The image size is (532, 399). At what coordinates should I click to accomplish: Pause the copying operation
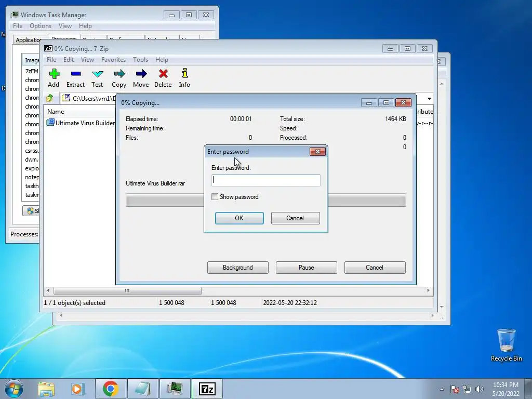(x=307, y=268)
